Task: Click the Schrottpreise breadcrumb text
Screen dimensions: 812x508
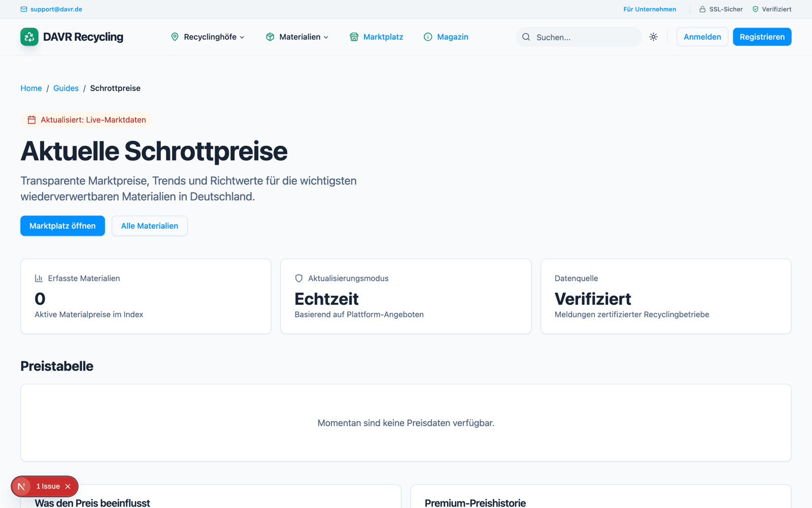Action: coord(115,88)
